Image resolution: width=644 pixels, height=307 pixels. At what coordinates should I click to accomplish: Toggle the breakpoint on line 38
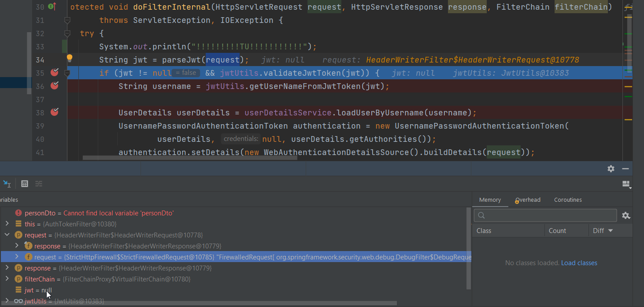click(x=55, y=112)
